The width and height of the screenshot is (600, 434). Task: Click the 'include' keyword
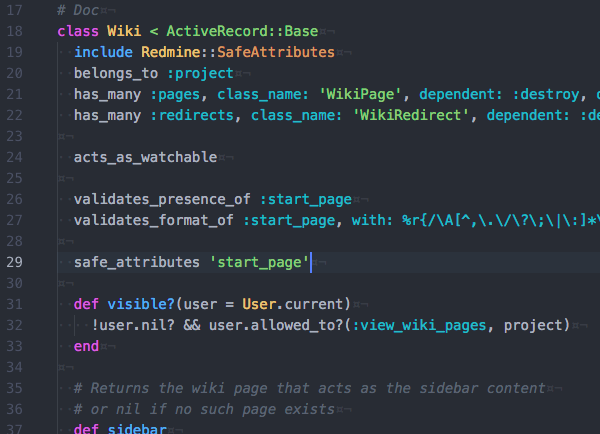[103, 52]
